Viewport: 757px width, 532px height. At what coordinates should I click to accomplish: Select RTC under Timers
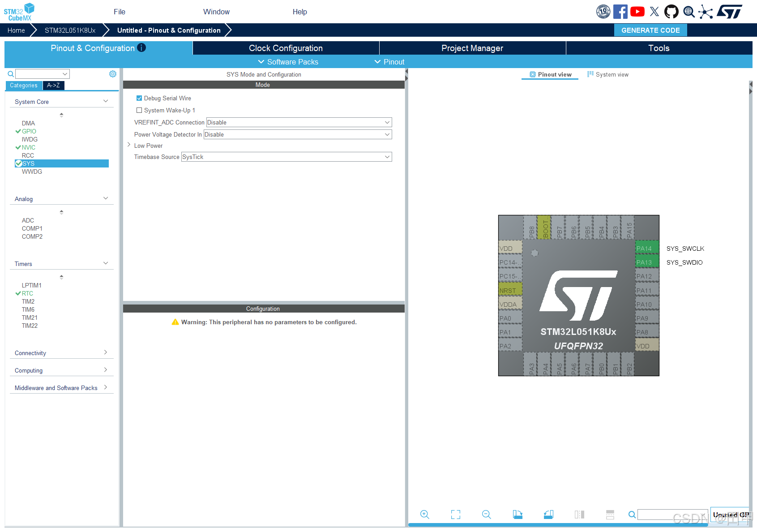(27, 293)
